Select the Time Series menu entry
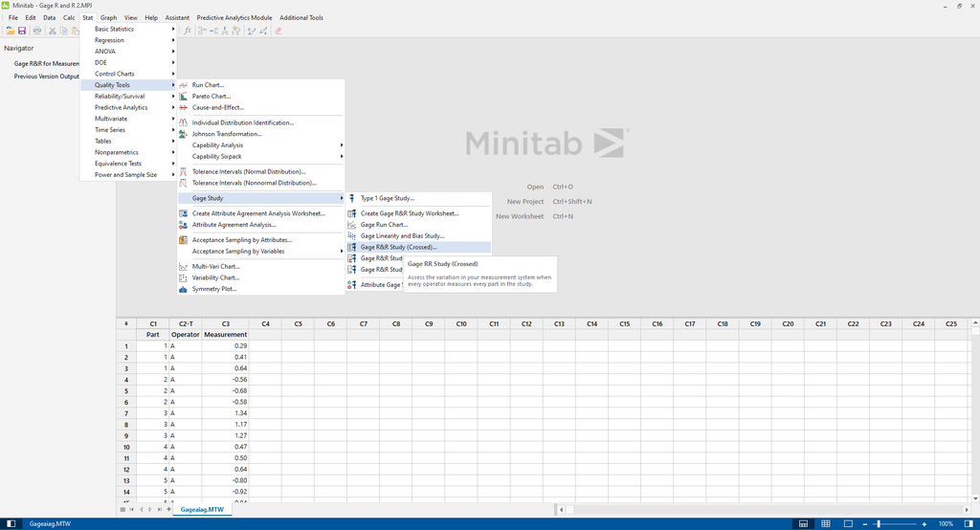980x530 pixels. click(x=128, y=130)
